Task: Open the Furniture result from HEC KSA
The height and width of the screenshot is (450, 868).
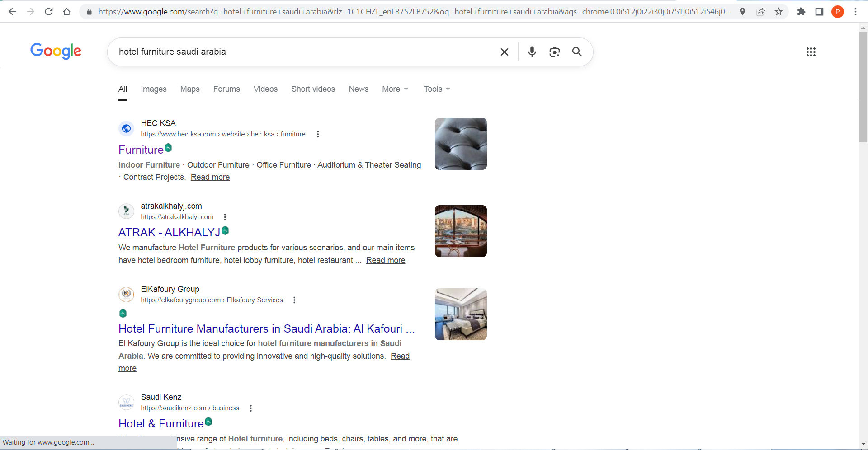Action: click(141, 150)
